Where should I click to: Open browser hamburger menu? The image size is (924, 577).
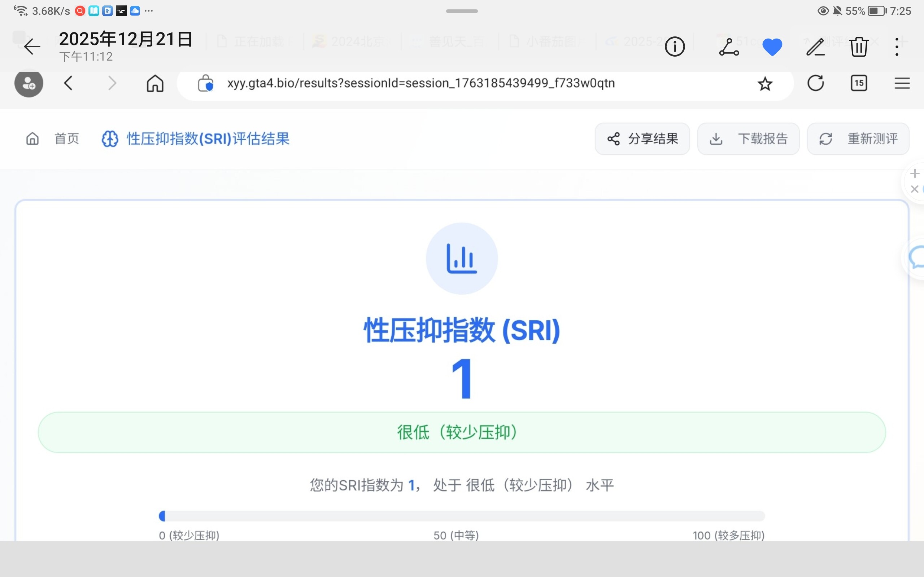click(902, 83)
